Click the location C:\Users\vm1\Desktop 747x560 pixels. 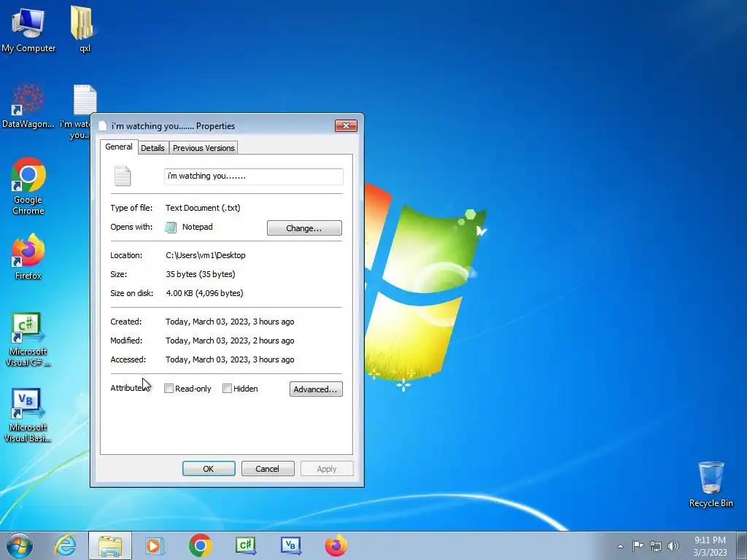pyautogui.click(x=205, y=255)
